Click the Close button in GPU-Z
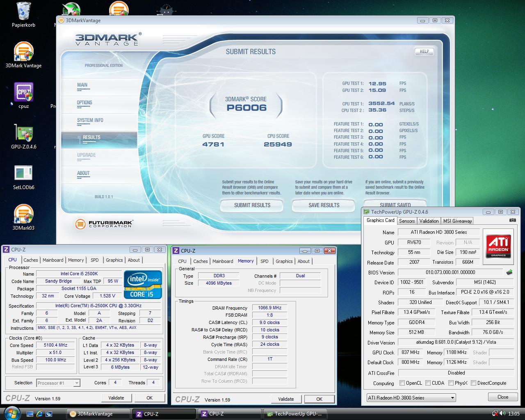Viewport: 525px width, 420px height. click(x=503, y=397)
